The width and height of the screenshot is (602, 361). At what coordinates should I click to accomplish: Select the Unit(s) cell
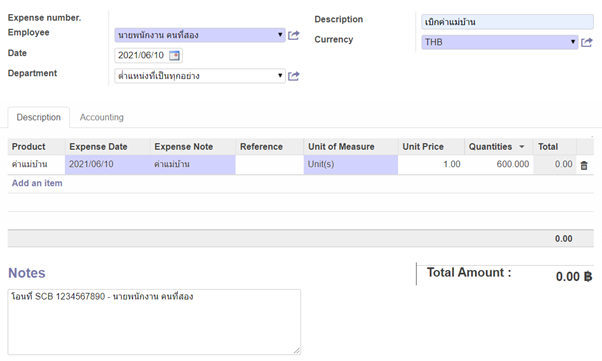(x=351, y=164)
